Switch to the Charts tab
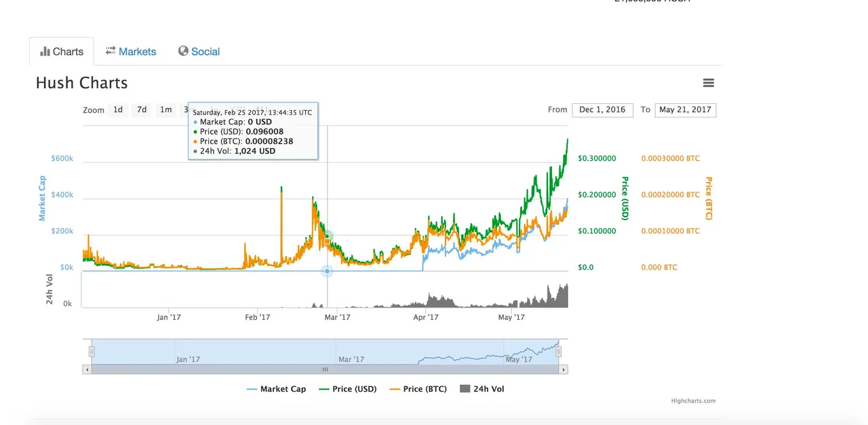The width and height of the screenshot is (868, 425). coord(62,52)
